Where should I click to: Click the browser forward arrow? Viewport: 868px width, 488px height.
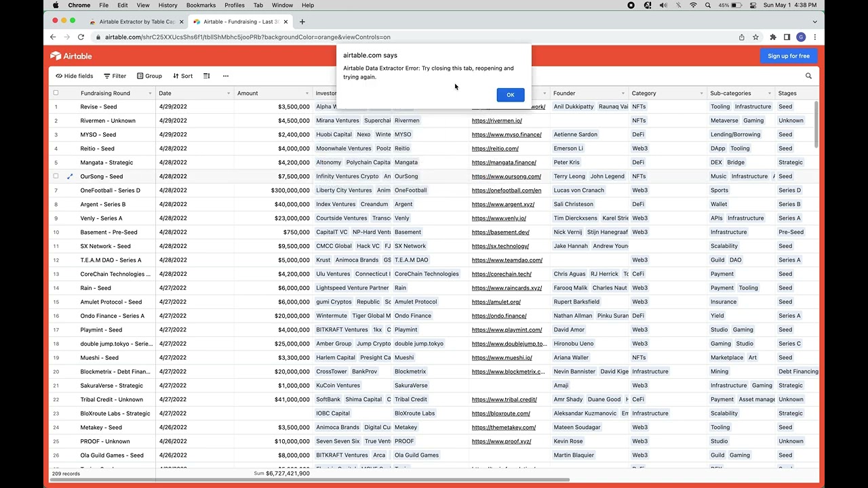point(66,37)
